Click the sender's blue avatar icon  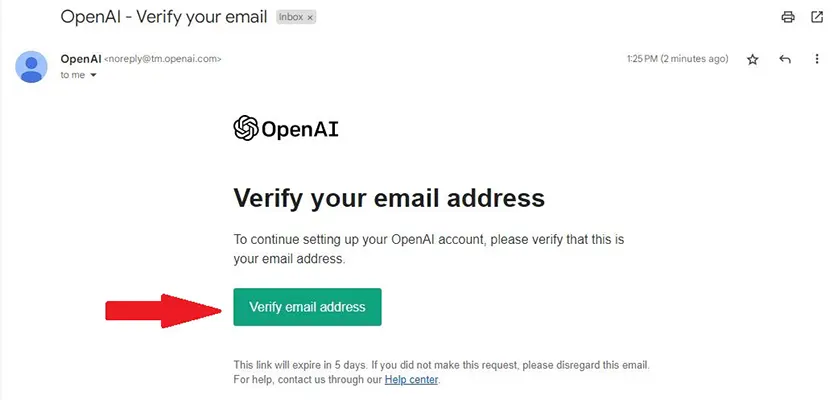pyautogui.click(x=31, y=67)
